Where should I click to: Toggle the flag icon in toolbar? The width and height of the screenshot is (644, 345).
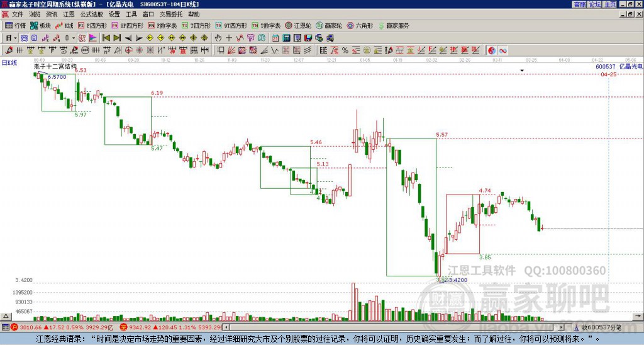coord(93,38)
